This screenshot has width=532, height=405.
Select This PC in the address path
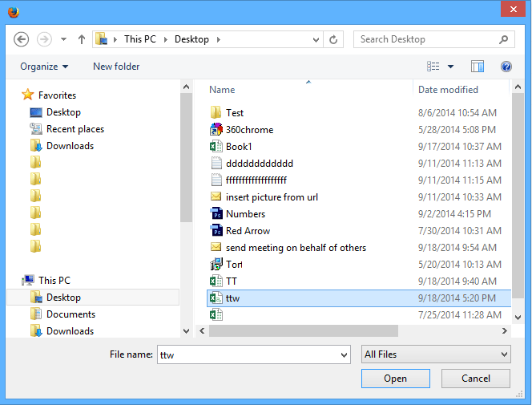coord(139,39)
